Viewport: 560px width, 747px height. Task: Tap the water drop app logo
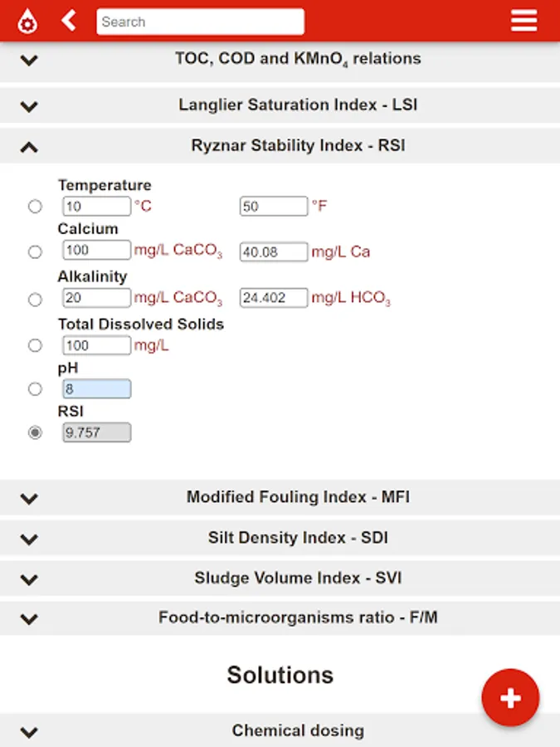click(27, 21)
